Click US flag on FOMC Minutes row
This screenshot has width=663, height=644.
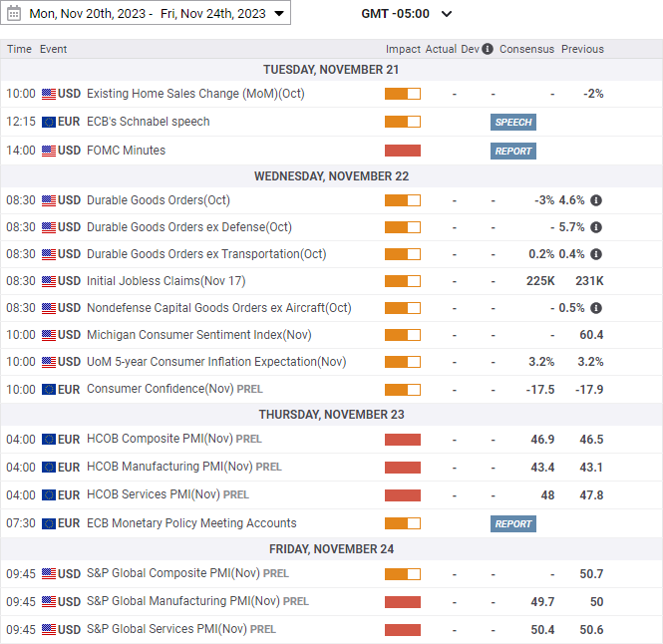[49, 151]
